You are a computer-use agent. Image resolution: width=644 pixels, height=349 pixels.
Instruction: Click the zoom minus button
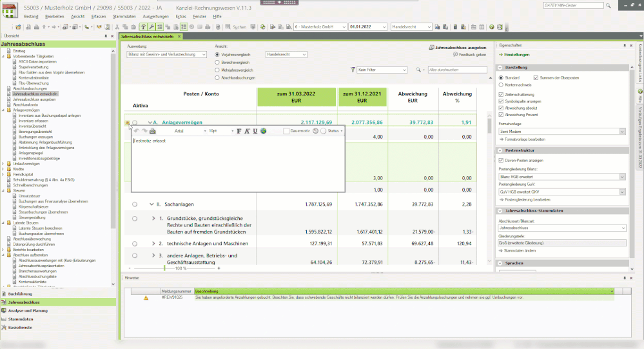coord(130,268)
